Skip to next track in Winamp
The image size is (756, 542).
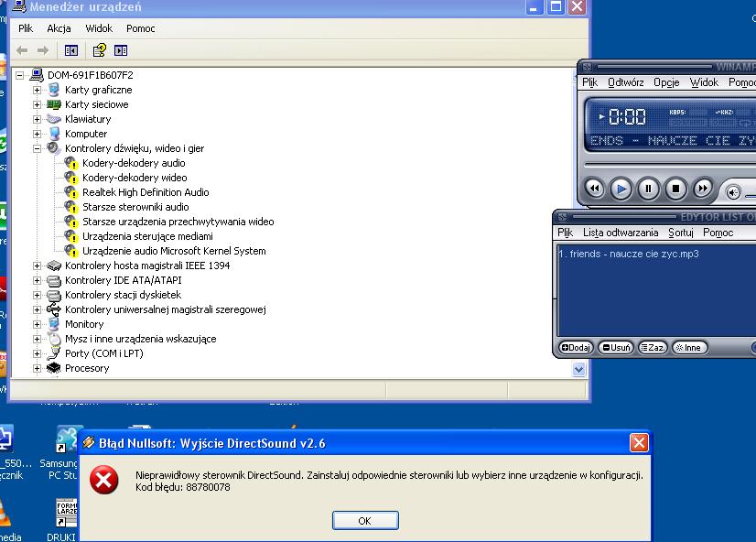703,189
